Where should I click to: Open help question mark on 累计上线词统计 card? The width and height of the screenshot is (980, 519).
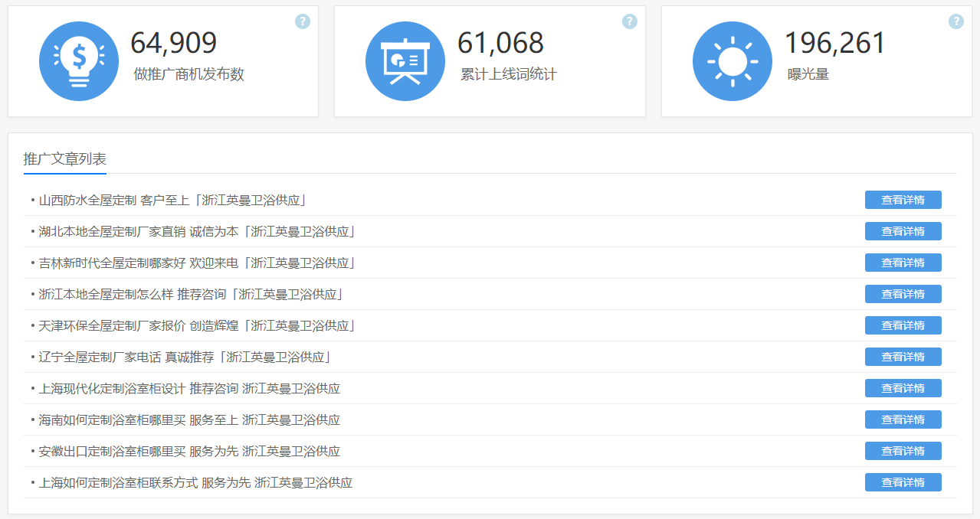coord(630,21)
